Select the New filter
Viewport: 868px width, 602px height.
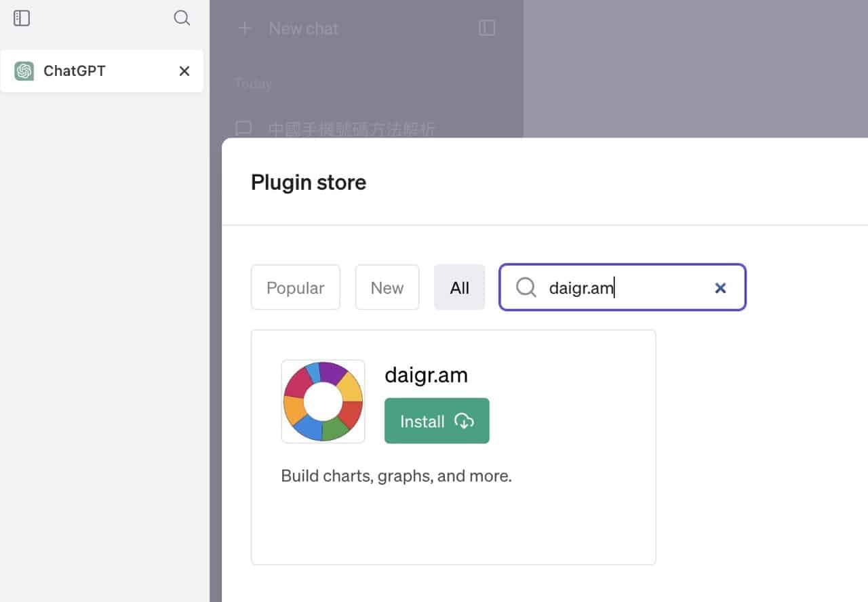[387, 287]
